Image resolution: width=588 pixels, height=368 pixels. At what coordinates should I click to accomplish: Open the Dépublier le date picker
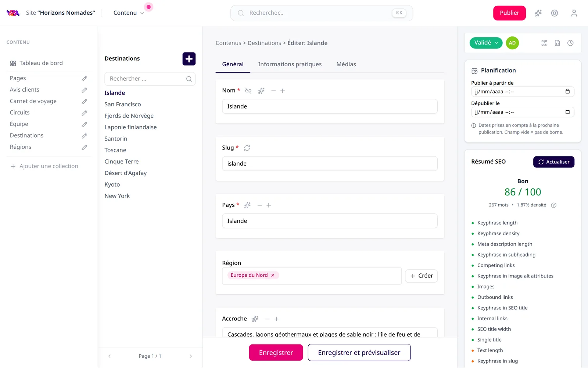[x=567, y=112]
